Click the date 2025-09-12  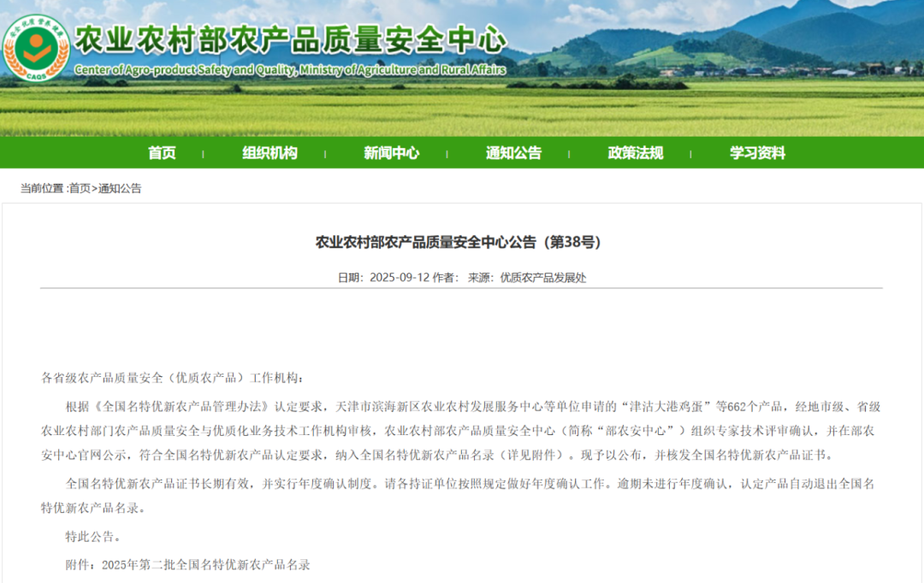[400, 278]
